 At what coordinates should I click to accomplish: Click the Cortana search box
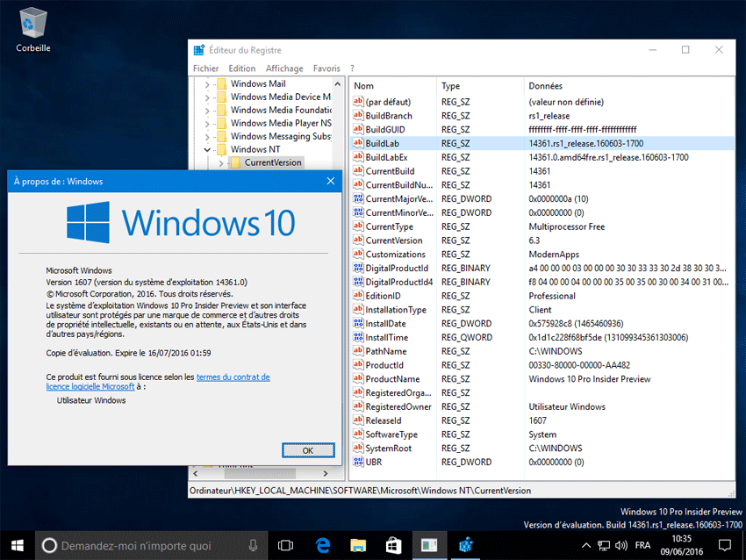[x=136, y=545]
